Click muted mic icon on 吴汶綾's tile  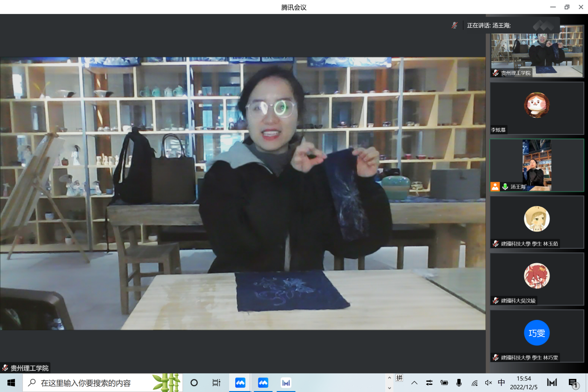point(496,300)
